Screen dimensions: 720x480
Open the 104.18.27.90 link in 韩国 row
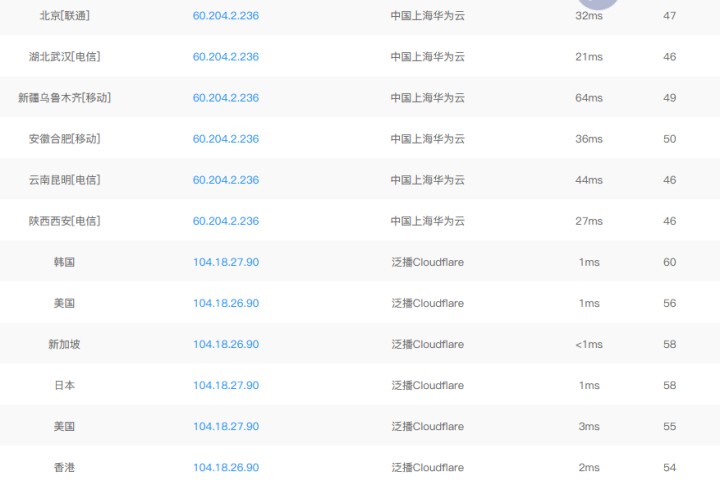[225, 262]
